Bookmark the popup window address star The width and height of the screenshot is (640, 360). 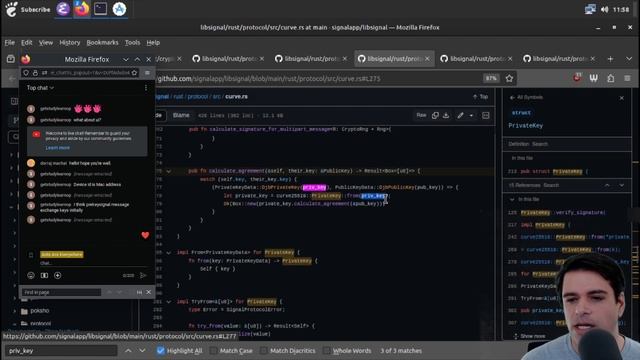tap(134, 73)
